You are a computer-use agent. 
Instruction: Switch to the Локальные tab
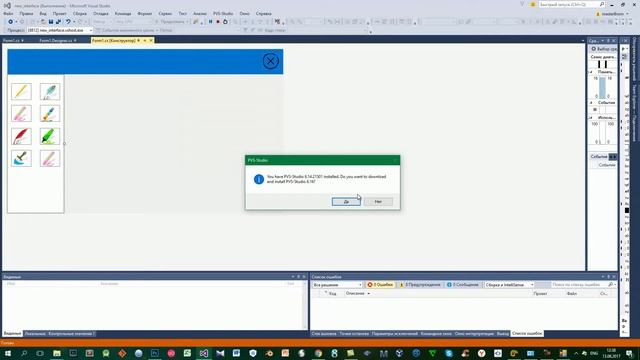[35, 333]
